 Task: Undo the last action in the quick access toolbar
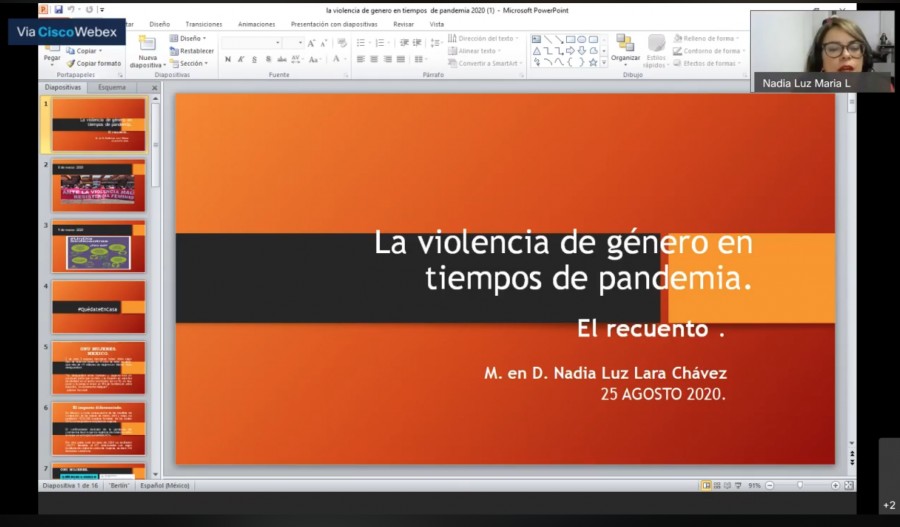coord(72,10)
